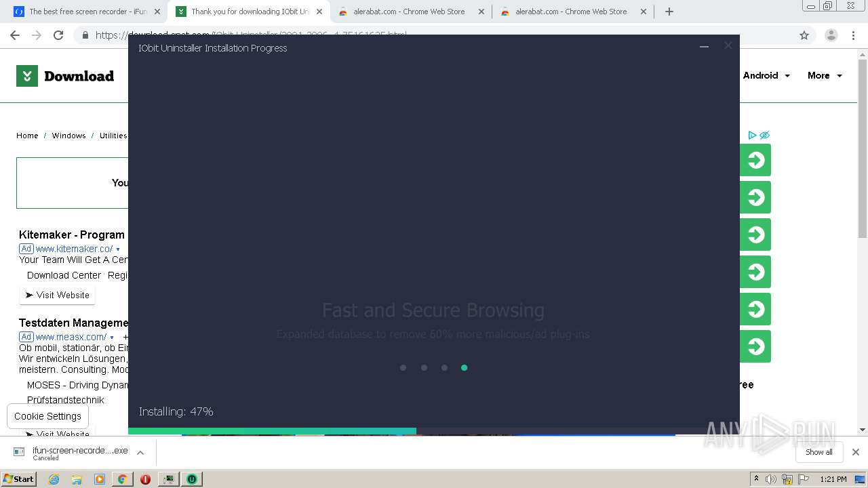Open the Kitemaker ad headline
The width and height of the screenshot is (868, 488).
tap(73, 235)
